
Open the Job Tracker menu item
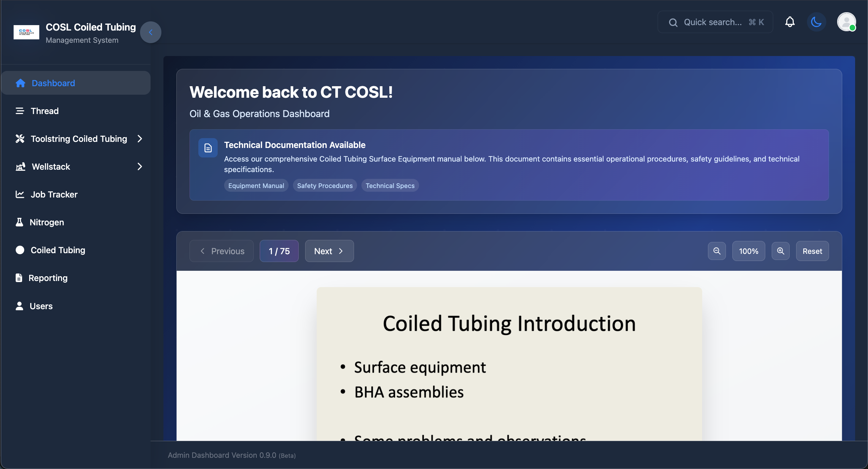54,194
